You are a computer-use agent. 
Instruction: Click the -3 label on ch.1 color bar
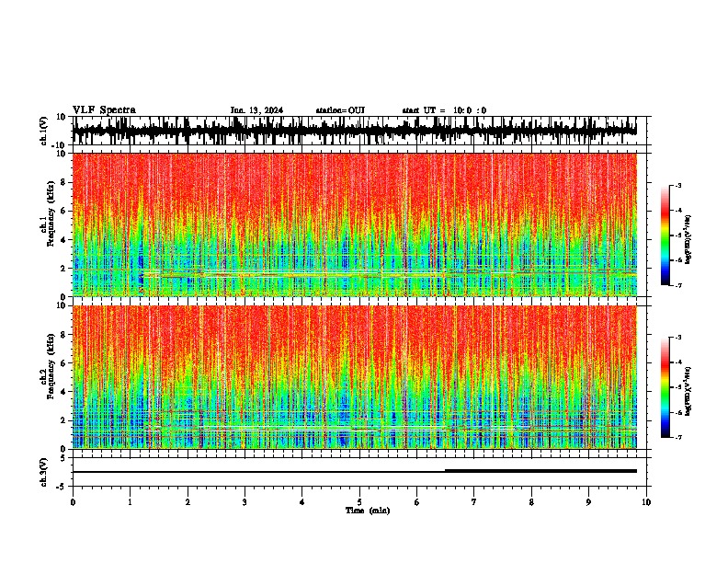[677, 186]
